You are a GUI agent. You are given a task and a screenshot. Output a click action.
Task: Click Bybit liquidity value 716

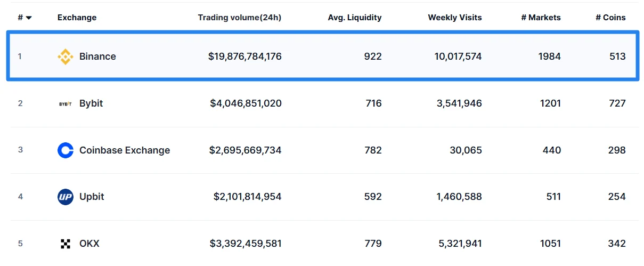coord(373,103)
